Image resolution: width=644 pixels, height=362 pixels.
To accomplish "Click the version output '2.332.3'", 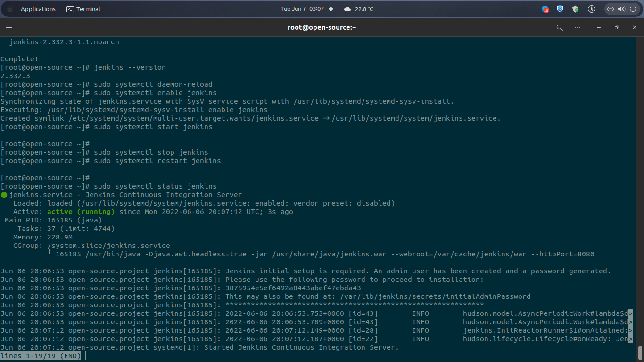I will [x=15, y=76].
